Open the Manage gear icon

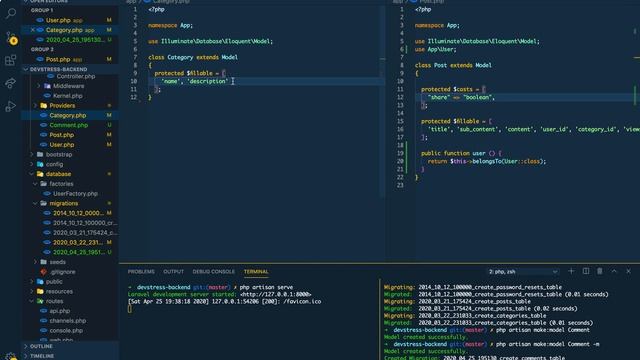[x=11, y=356]
